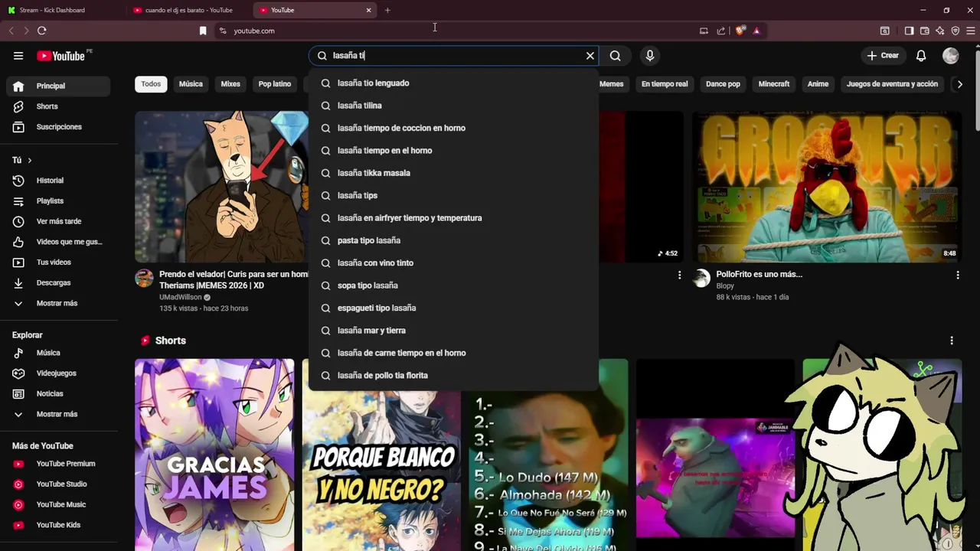Image resolution: width=980 pixels, height=551 pixels.
Task: Open Videos que me gustan
Action: [58, 242]
